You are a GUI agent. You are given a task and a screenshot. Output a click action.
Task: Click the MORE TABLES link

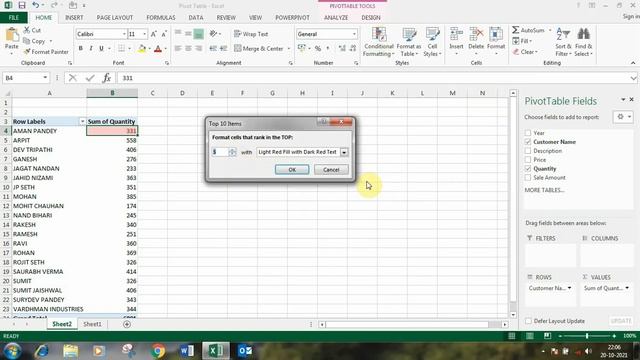(x=544, y=190)
